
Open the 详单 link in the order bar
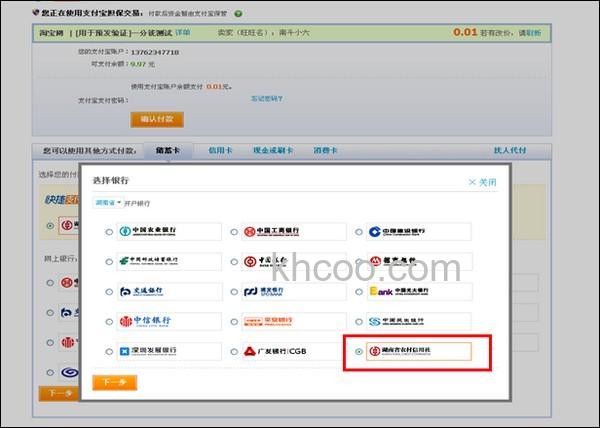(183, 33)
